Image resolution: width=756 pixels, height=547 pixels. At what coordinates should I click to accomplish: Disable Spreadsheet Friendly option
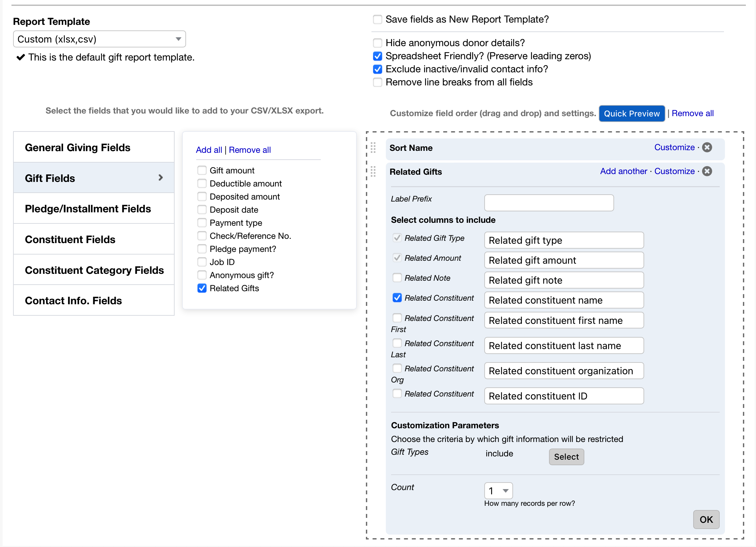tap(377, 56)
